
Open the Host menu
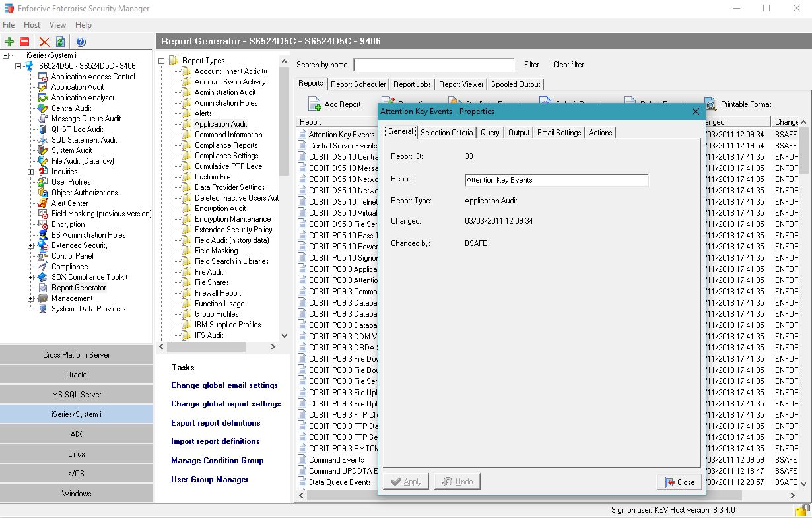point(32,25)
